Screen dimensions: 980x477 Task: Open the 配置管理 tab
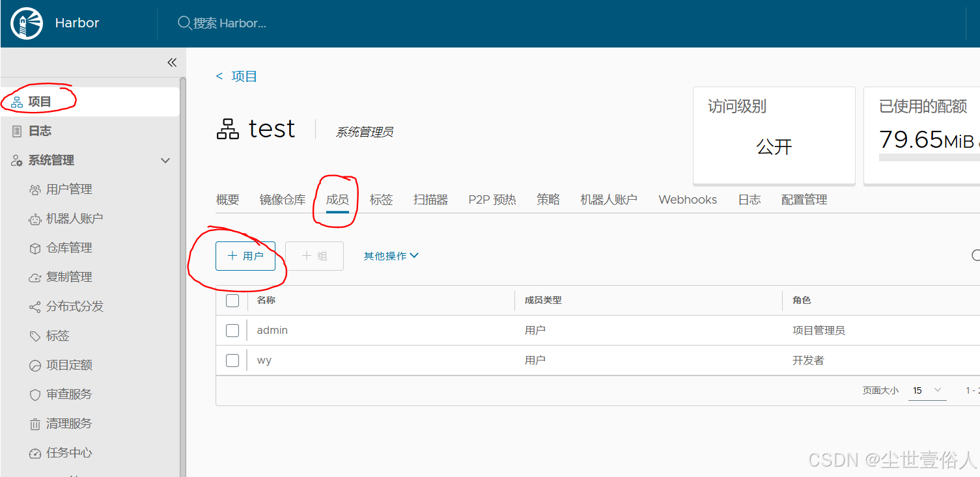coord(804,200)
